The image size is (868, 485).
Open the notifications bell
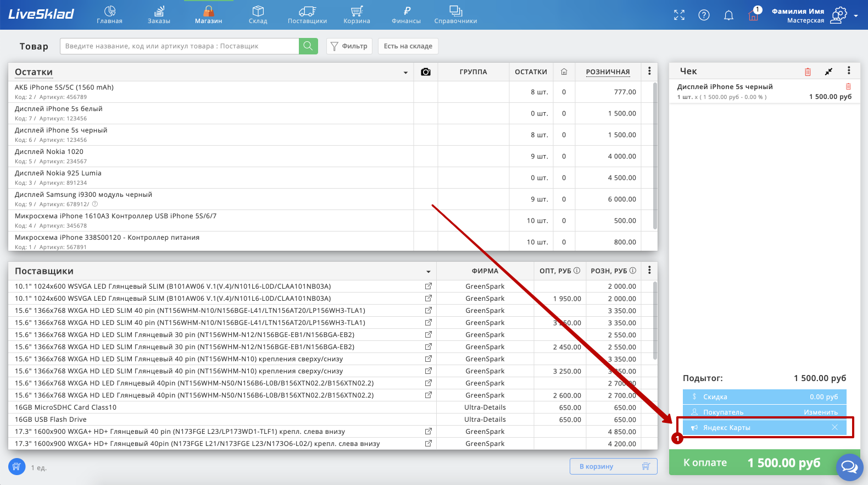click(728, 15)
